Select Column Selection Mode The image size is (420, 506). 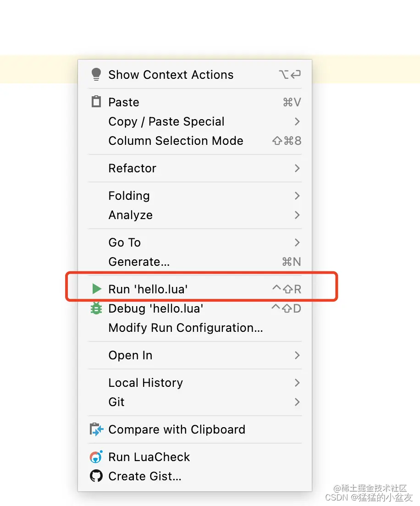coord(176,141)
